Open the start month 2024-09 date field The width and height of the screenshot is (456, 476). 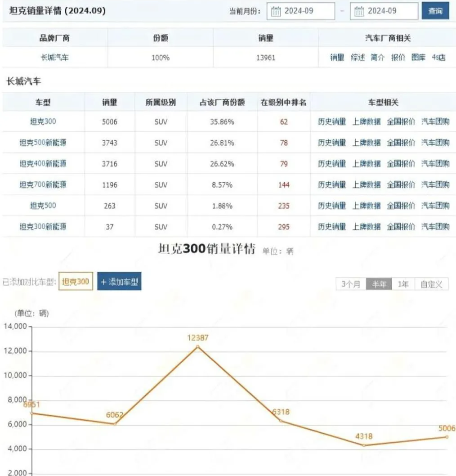click(x=301, y=11)
